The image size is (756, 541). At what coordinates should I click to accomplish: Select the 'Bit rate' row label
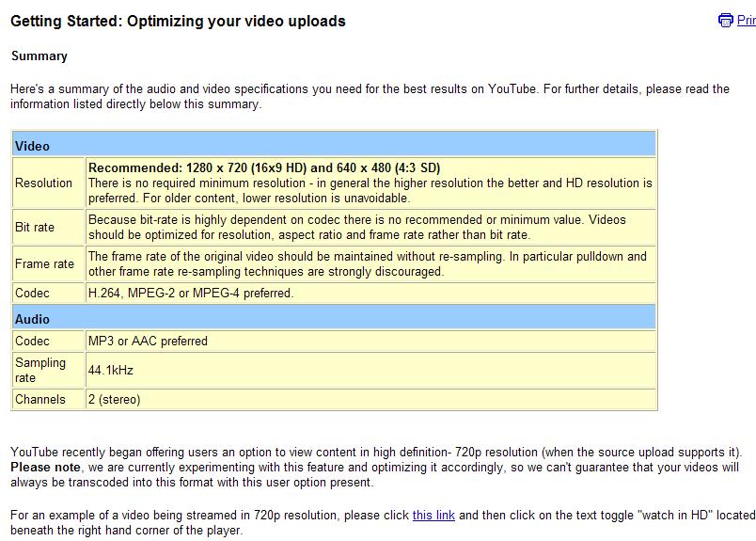coord(35,227)
